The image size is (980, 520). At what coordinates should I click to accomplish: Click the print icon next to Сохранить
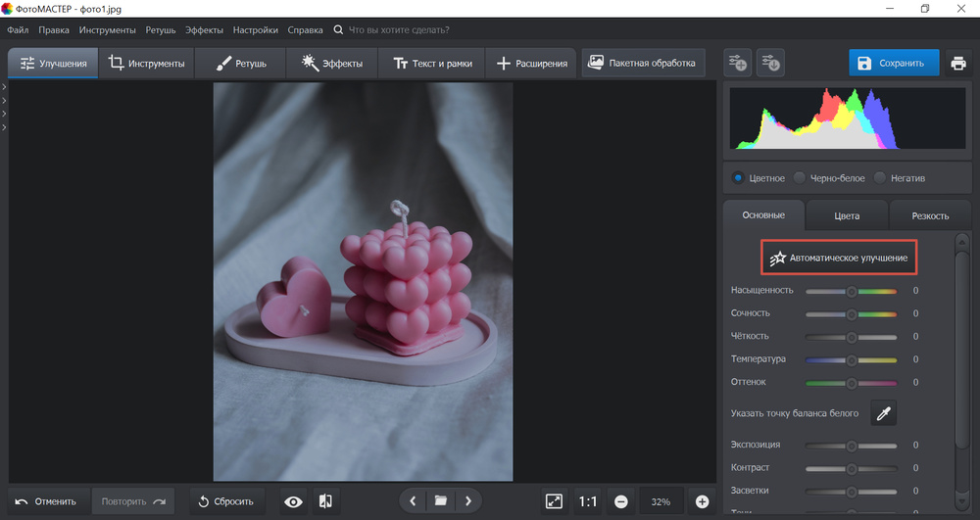pos(957,64)
